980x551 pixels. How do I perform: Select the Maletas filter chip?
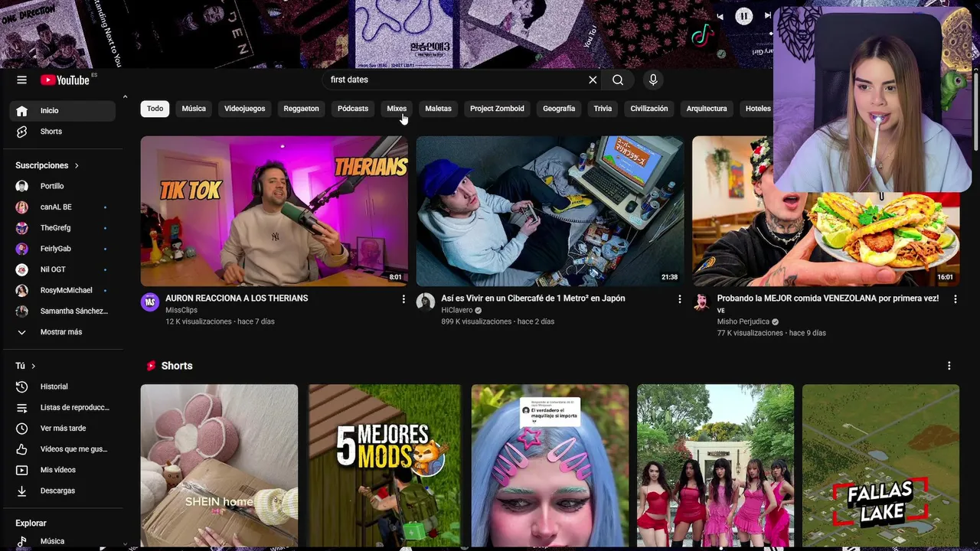[x=438, y=109]
